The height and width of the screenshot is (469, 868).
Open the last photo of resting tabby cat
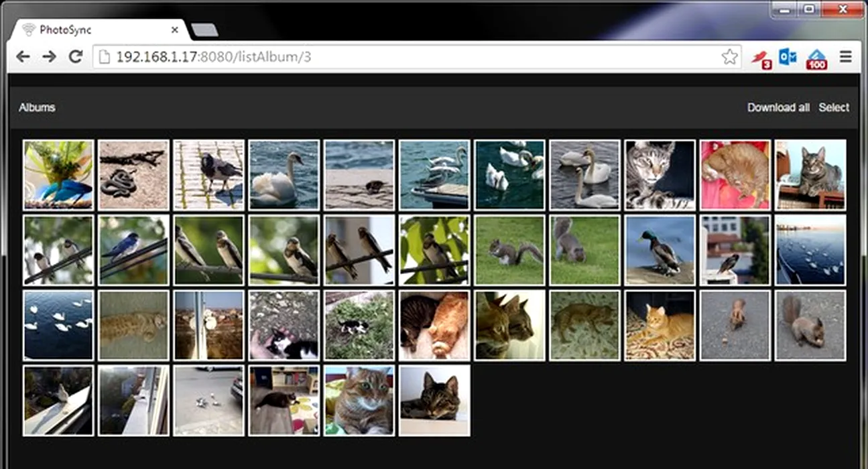click(434, 401)
